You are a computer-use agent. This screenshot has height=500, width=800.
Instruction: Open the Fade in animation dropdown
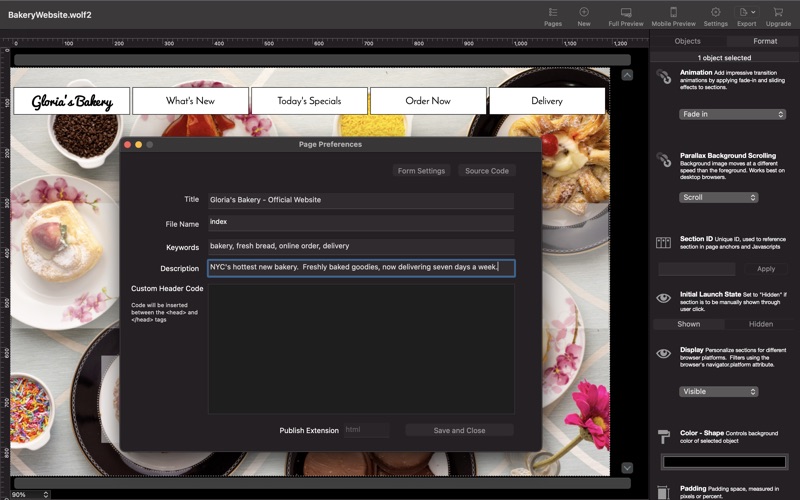732,114
